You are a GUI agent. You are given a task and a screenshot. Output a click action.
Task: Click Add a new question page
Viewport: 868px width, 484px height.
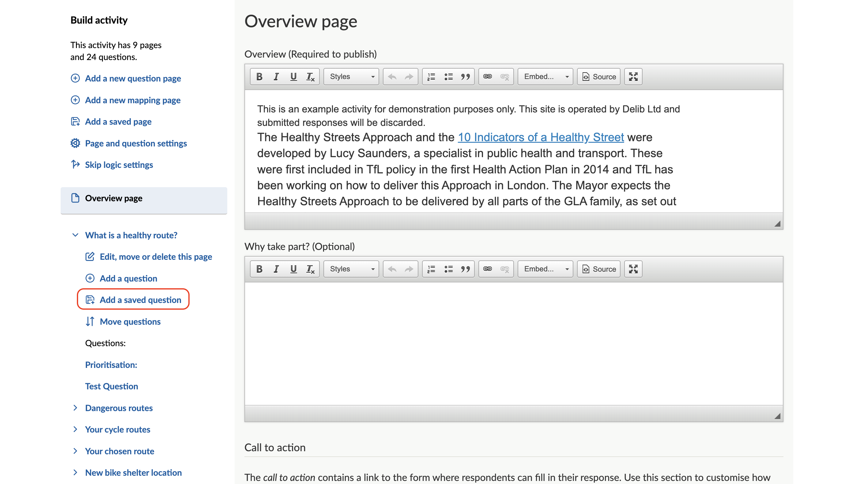point(133,78)
